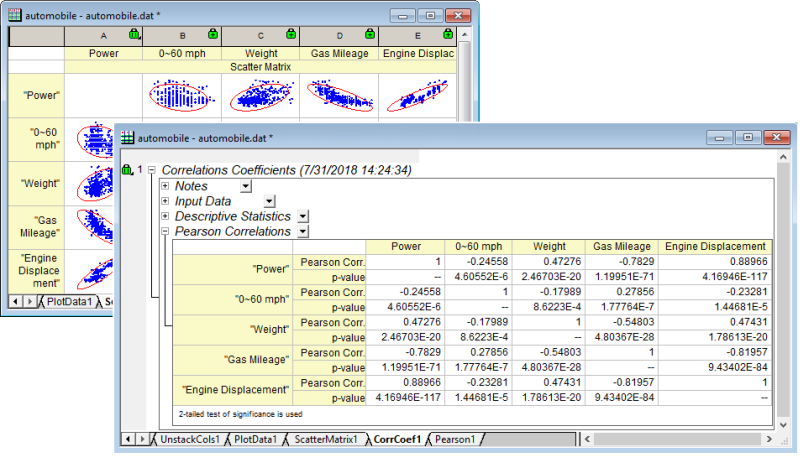Open the Pearson Correlations dropdown arrow
Image resolution: width=800 pixels, height=457 pixels.
pyautogui.click(x=303, y=232)
